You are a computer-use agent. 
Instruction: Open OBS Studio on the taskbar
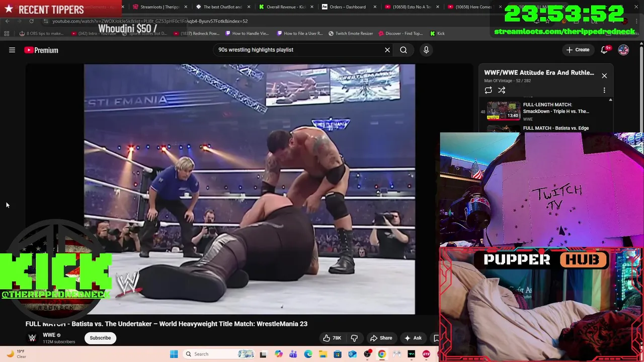pos(367,354)
